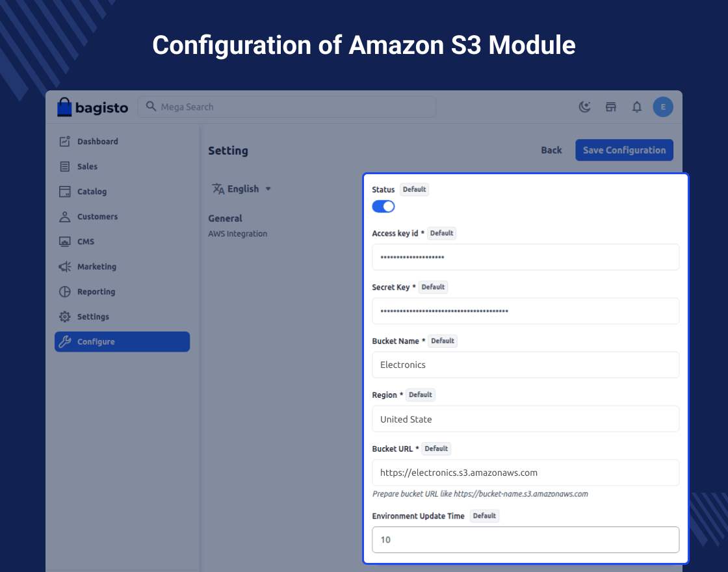The image size is (728, 572).
Task: Focus the Bucket URL input field
Action: (525, 473)
